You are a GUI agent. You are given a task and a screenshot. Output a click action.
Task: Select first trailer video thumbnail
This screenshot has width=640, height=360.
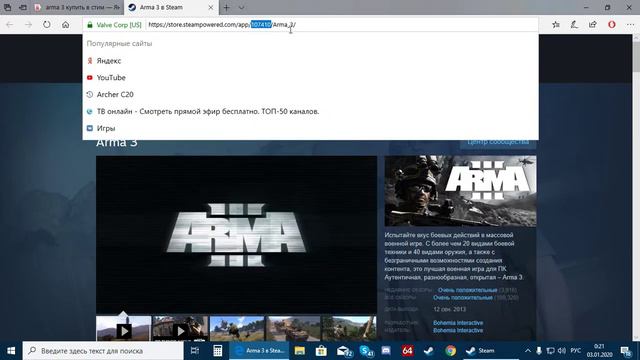[x=124, y=328]
